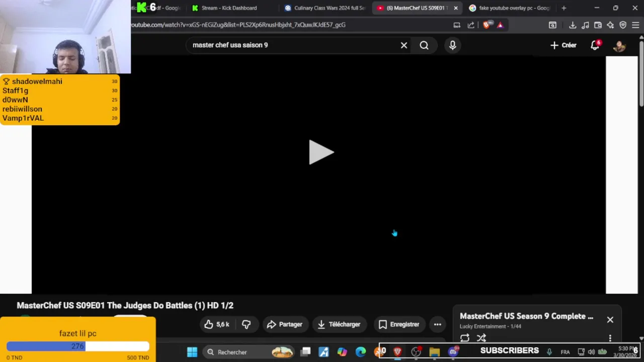Open Task View on the taskbar
Viewport: 644px width, 362px height.
point(306,352)
